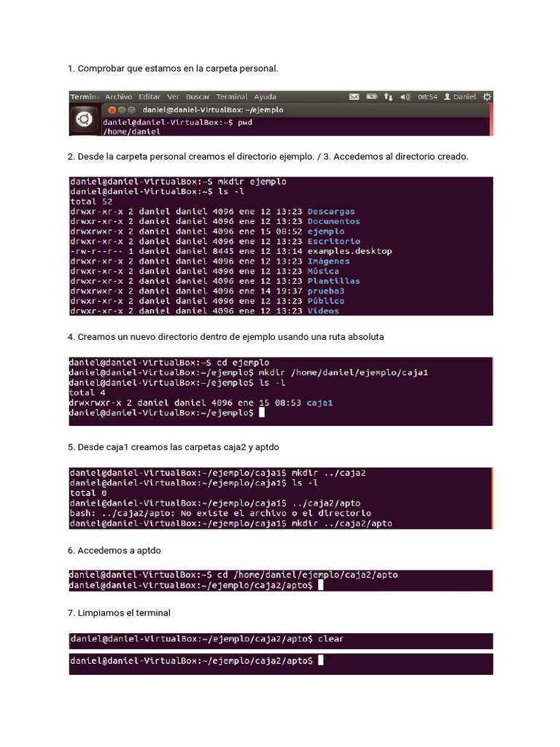Click the bash 'No existe el archivo' error

220,513
